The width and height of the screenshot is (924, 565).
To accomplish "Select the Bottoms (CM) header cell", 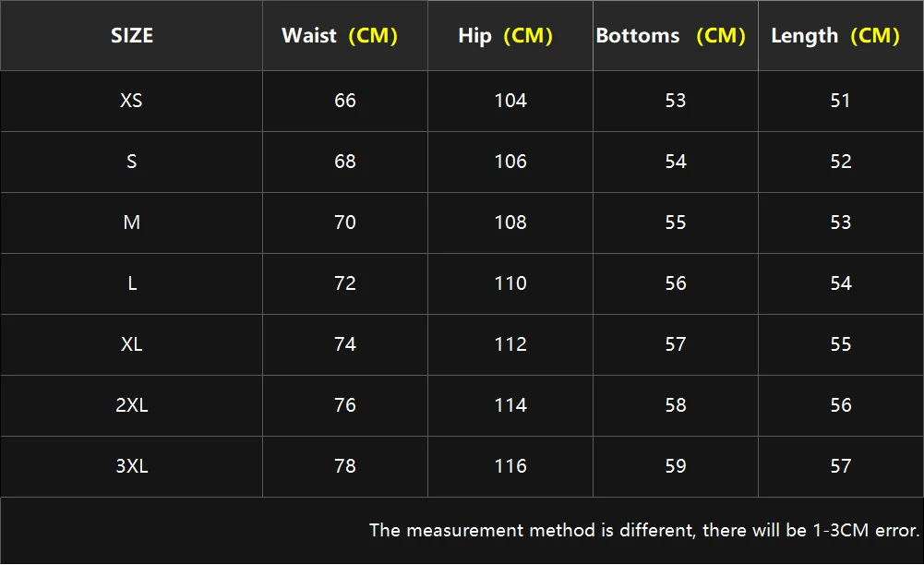I will coord(670,36).
